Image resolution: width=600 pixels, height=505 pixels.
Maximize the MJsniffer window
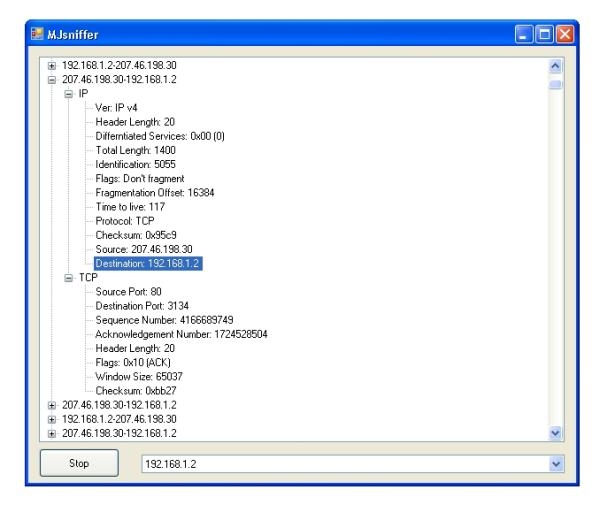coord(544,34)
